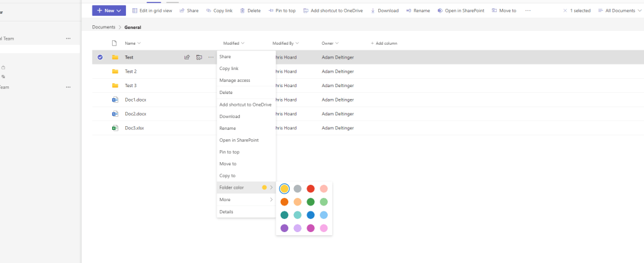The image size is (644, 263).
Task: Click Documents in the breadcrumb
Action: (x=103, y=28)
